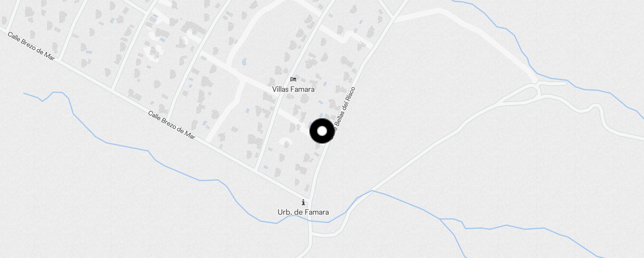This screenshot has width=644, height=258.
Task: Click the Calle Brezo de Mar label nearest Villas Famara
Action: coord(172,125)
